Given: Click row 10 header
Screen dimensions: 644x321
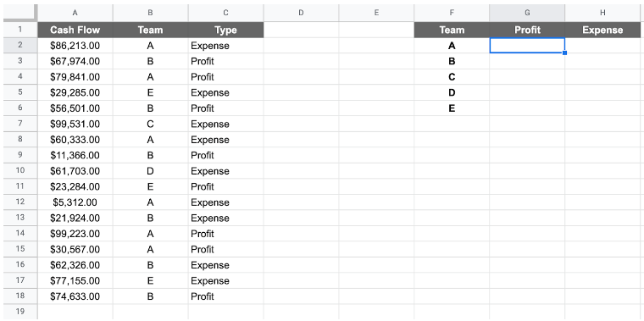Looking at the screenshot, I should [x=20, y=171].
